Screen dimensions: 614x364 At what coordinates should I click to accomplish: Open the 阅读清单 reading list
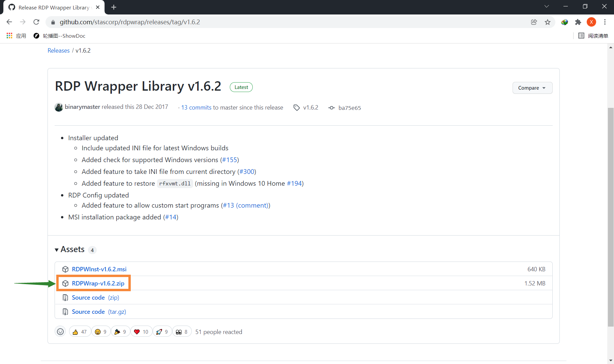[x=593, y=36]
